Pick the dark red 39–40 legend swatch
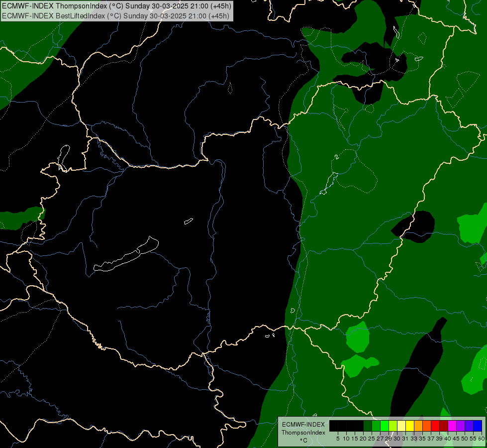The image size is (487, 448). click(x=444, y=426)
